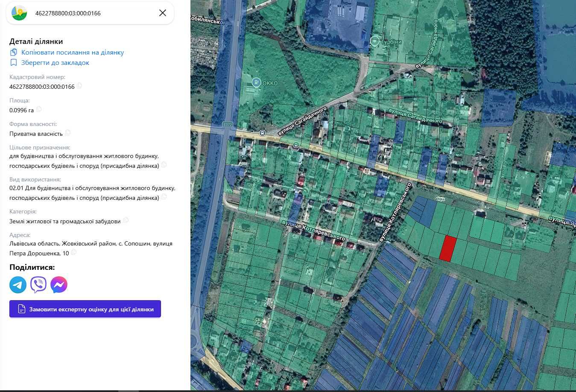The image size is (576, 392).
Task: Copy the Категорія land category value
Action: tap(126, 220)
